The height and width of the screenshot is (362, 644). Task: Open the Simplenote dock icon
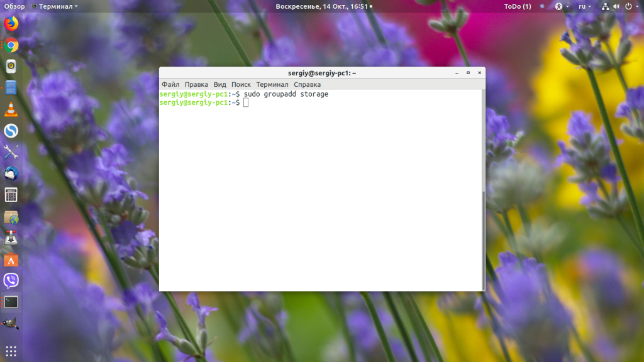pos(11,131)
